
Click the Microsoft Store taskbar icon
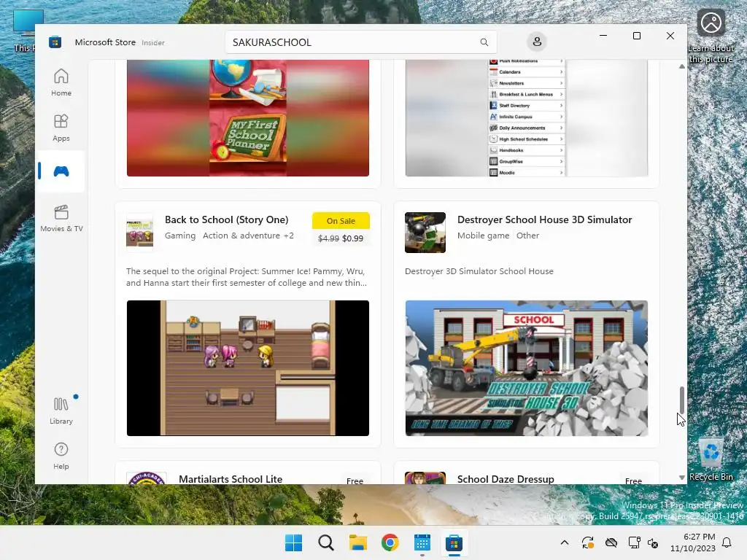coord(454,542)
